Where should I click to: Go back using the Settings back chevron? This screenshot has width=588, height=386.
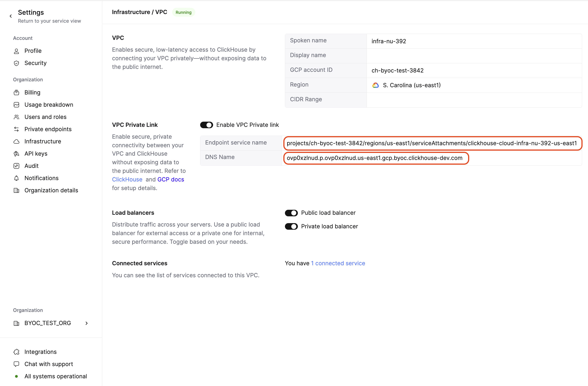coord(11,16)
